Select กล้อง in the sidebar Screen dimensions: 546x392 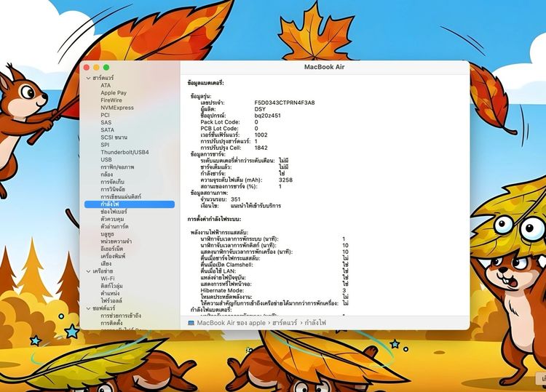coord(106,175)
